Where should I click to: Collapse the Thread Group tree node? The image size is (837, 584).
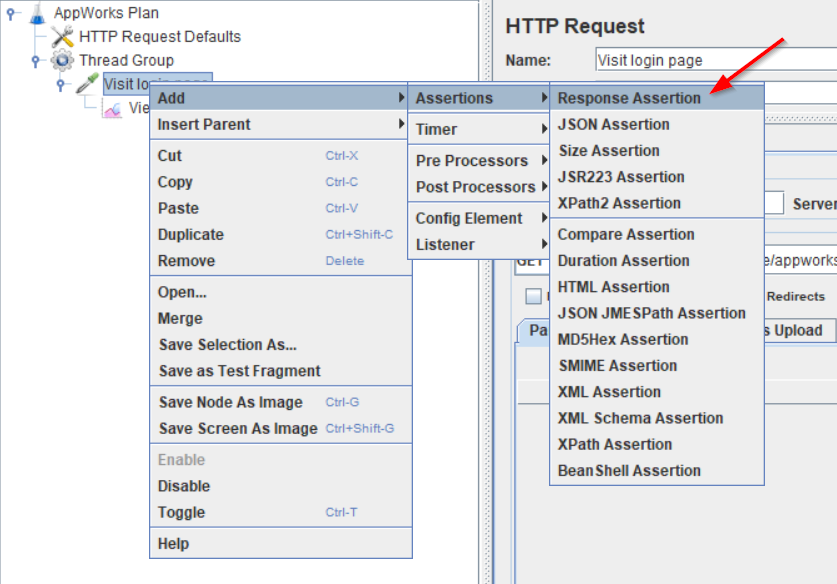(x=37, y=61)
